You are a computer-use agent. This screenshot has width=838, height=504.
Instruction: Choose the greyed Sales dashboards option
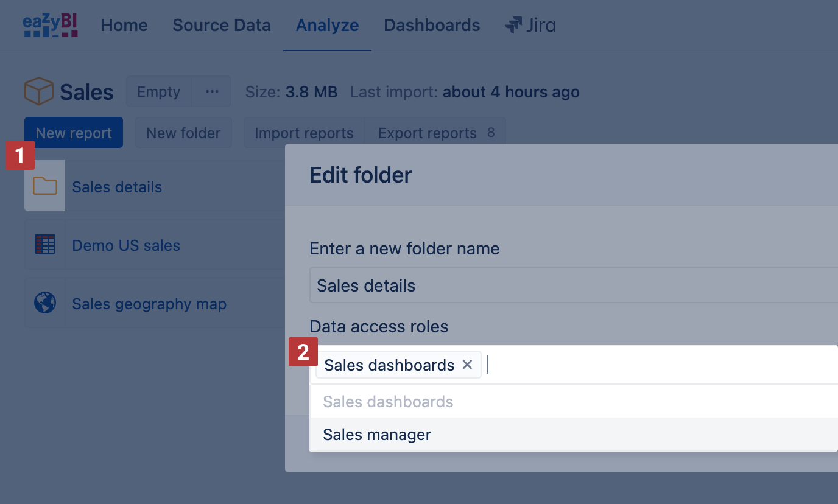[388, 402]
